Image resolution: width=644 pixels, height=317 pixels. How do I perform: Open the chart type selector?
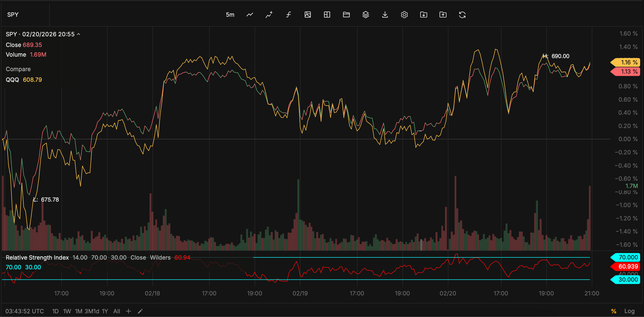pyautogui.click(x=249, y=15)
